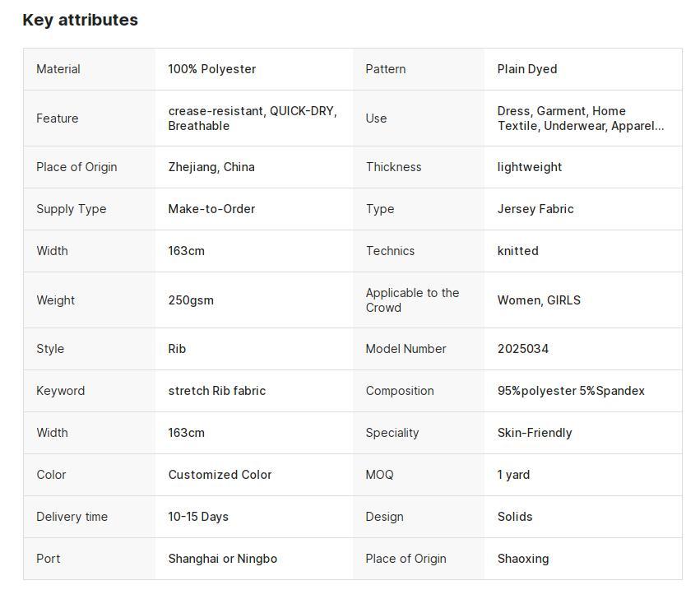Select Zhejiang, China origin value

point(211,167)
